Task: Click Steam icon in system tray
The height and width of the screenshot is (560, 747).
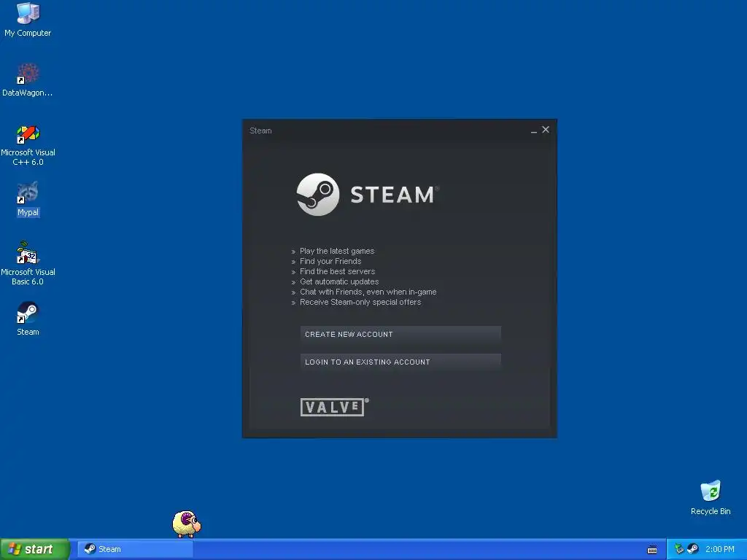Action: point(693,549)
